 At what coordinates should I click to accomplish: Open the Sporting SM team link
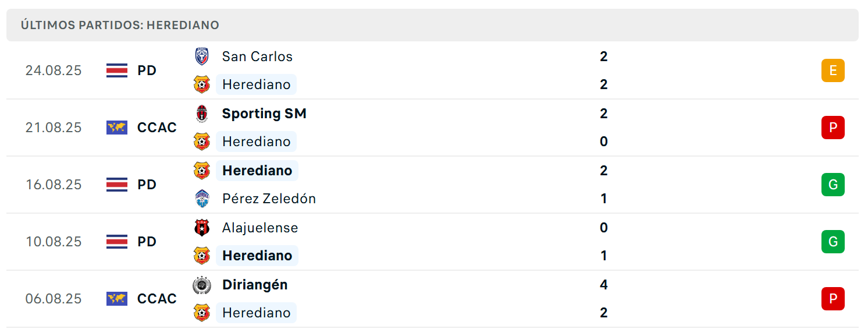pyautogui.click(x=264, y=114)
